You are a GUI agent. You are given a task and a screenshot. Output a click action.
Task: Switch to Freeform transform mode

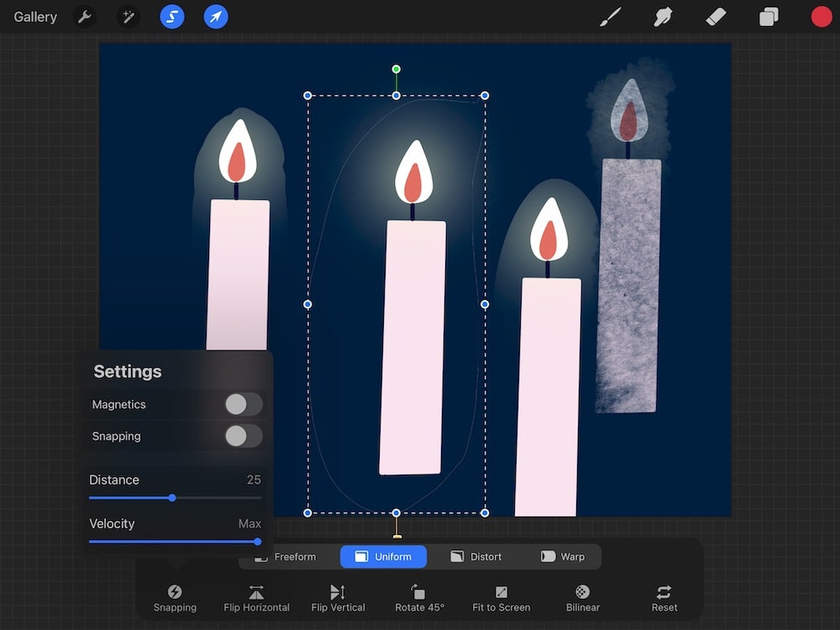[x=296, y=556]
